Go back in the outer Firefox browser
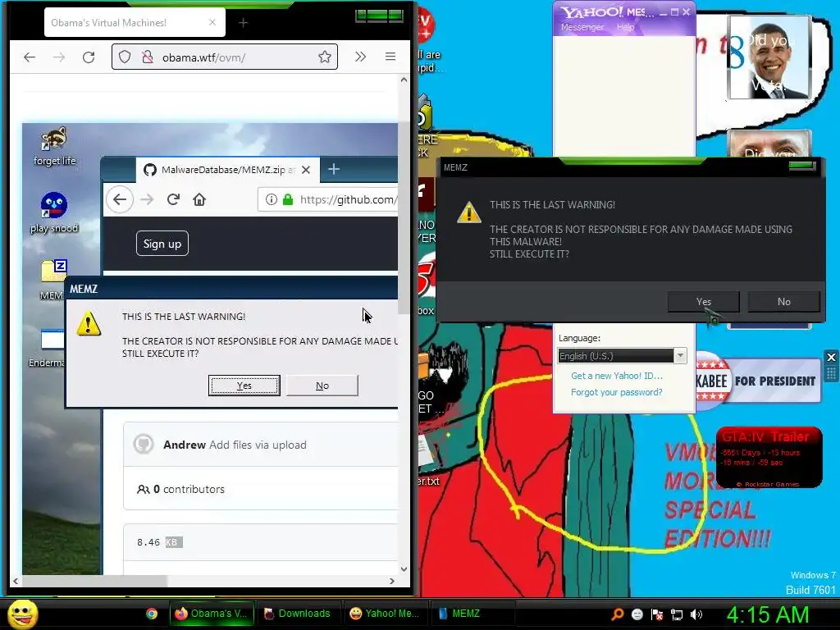Image resolution: width=840 pixels, height=630 pixels. click(30, 57)
